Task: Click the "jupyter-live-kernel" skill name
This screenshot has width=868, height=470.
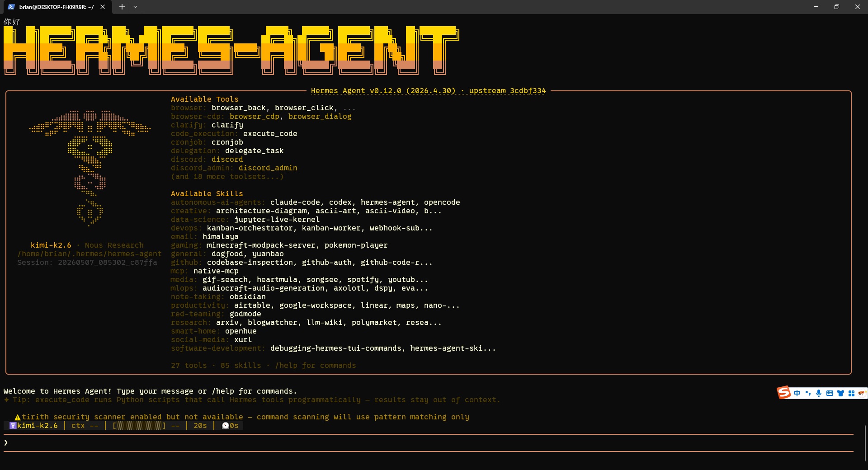Action: point(277,219)
